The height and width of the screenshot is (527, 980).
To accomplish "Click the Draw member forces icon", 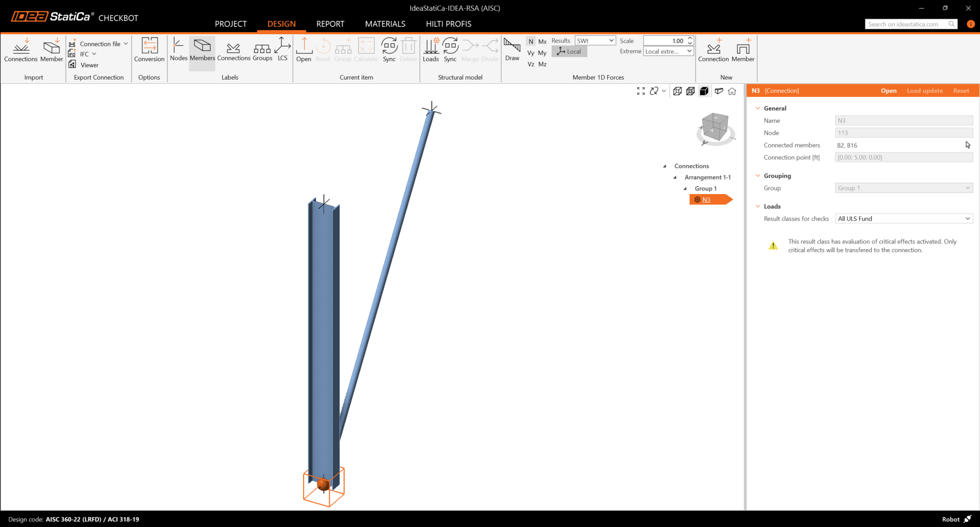I will pos(512,50).
